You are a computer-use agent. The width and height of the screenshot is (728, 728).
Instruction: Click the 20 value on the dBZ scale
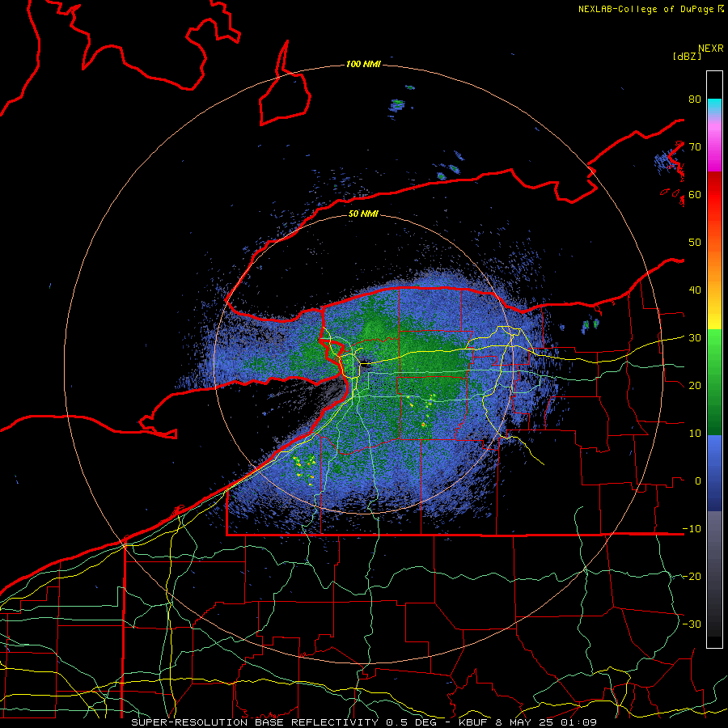point(695,385)
